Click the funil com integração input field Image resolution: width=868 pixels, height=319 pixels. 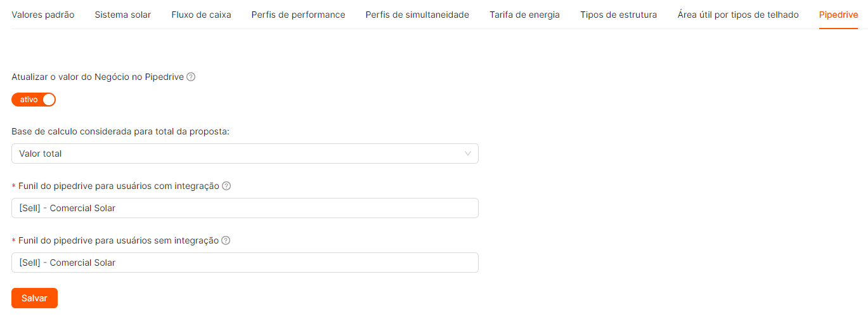click(245, 208)
